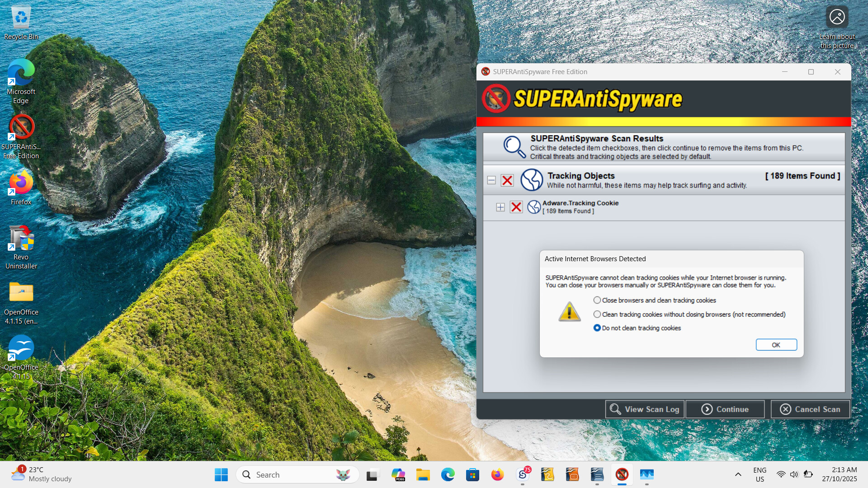
Task: Select clean cookies without closing browsers option
Action: tap(597, 314)
